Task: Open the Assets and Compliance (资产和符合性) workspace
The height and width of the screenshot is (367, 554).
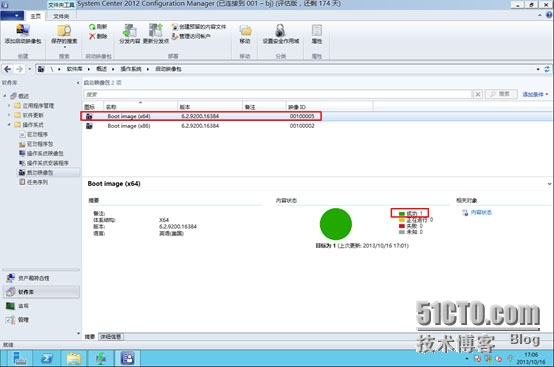Action: 41,278
